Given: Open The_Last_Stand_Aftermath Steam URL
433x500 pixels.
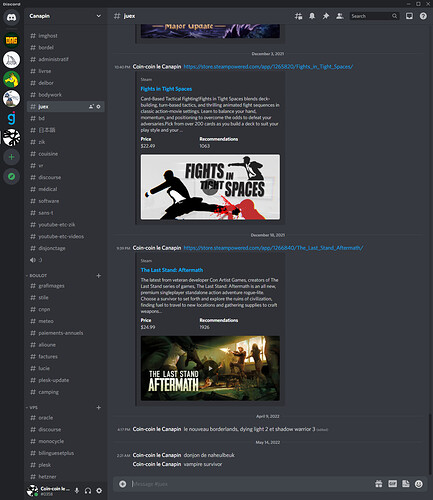Looking at the screenshot, I should pos(273,248).
